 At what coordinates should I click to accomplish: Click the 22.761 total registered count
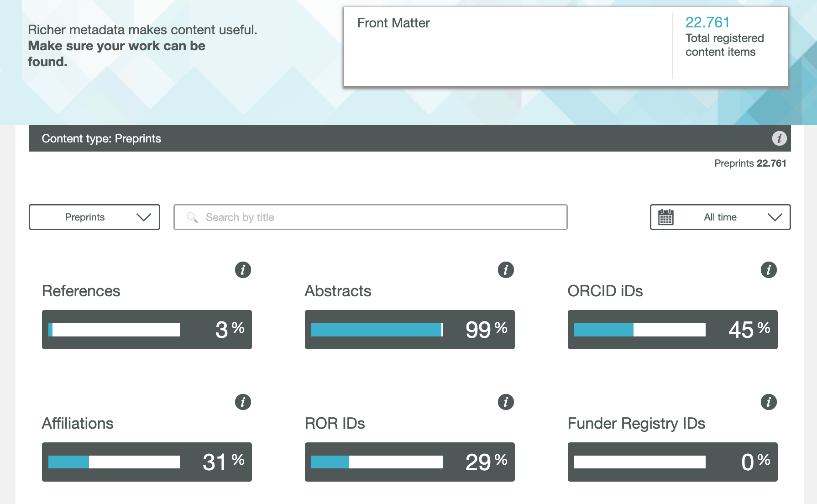[707, 22]
